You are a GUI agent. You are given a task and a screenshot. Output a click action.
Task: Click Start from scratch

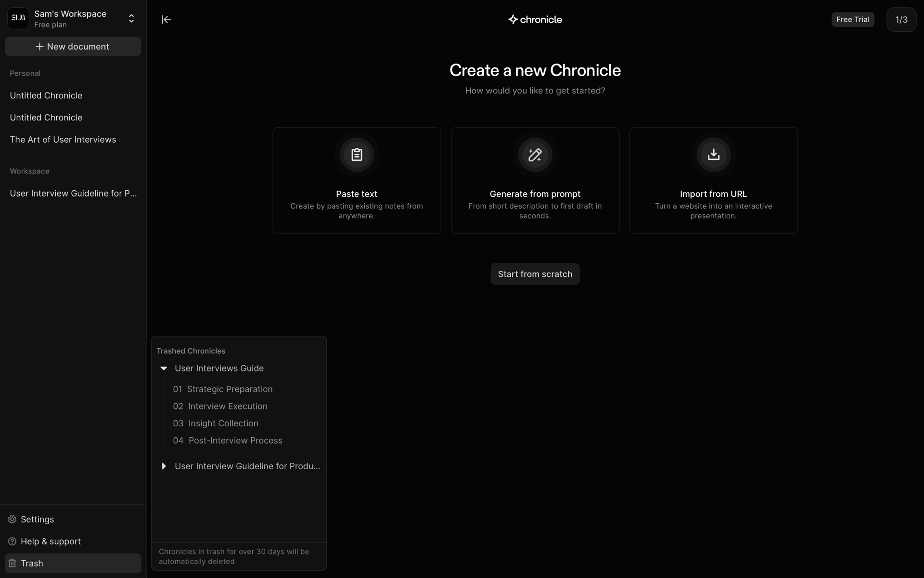click(x=535, y=274)
